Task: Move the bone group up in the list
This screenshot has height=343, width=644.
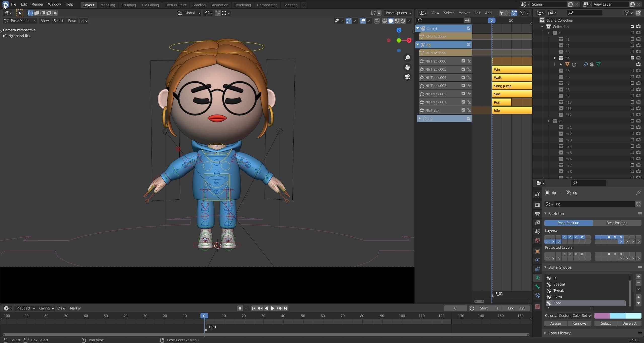Action: pos(638,297)
